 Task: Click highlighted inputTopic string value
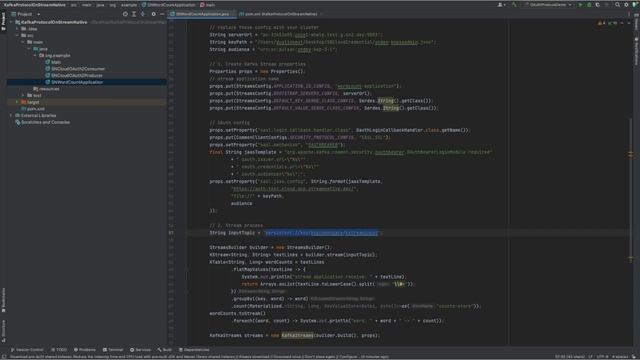pyautogui.click(x=322, y=233)
